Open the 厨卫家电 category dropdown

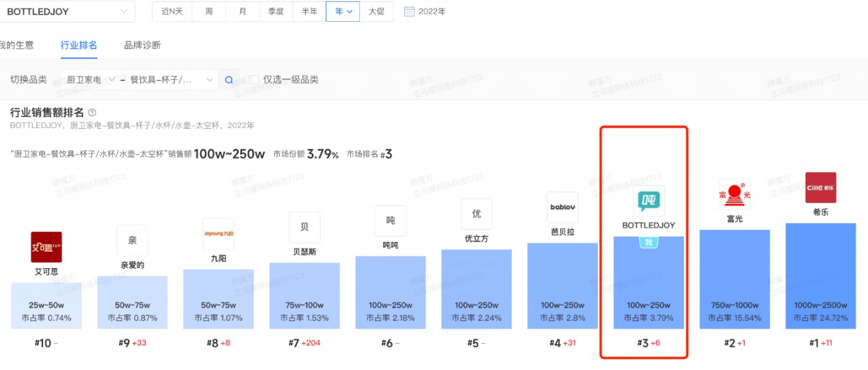click(x=92, y=80)
